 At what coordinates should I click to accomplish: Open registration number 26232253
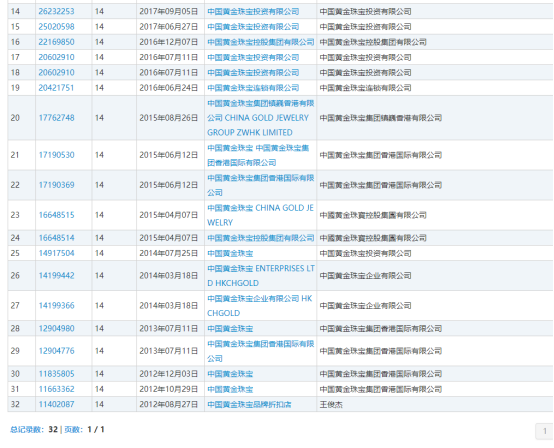coord(56,11)
